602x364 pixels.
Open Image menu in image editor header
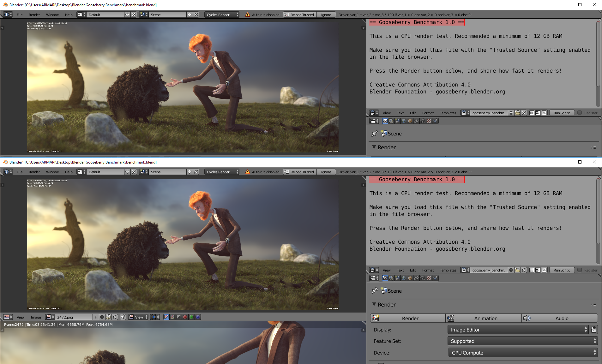coord(36,317)
